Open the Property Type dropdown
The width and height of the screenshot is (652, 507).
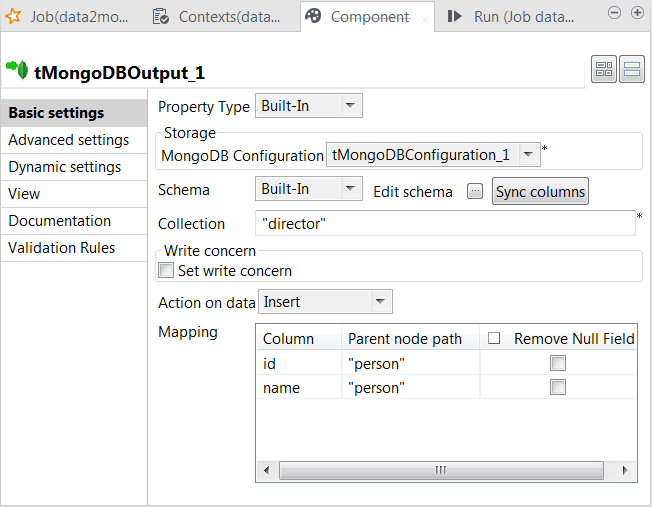click(x=350, y=106)
